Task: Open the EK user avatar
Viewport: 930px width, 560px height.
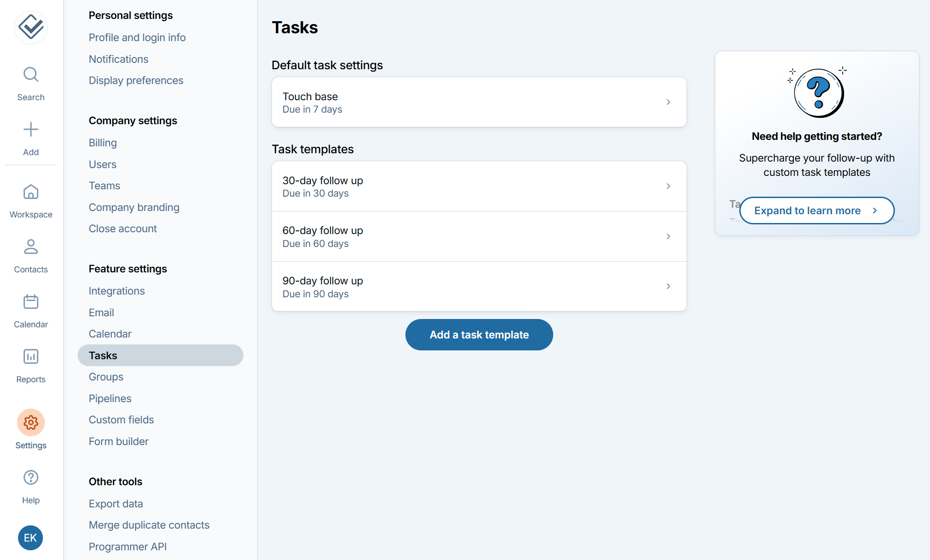Action: pyautogui.click(x=30, y=538)
